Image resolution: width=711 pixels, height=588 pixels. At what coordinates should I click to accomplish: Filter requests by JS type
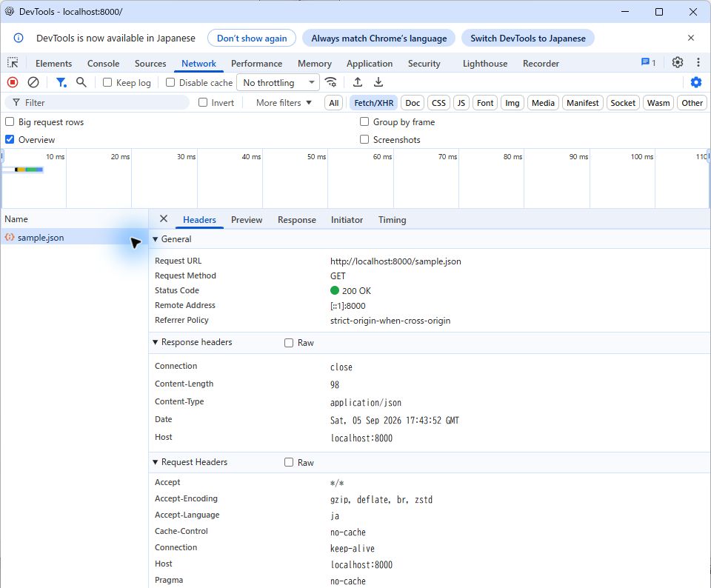tap(461, 103)
